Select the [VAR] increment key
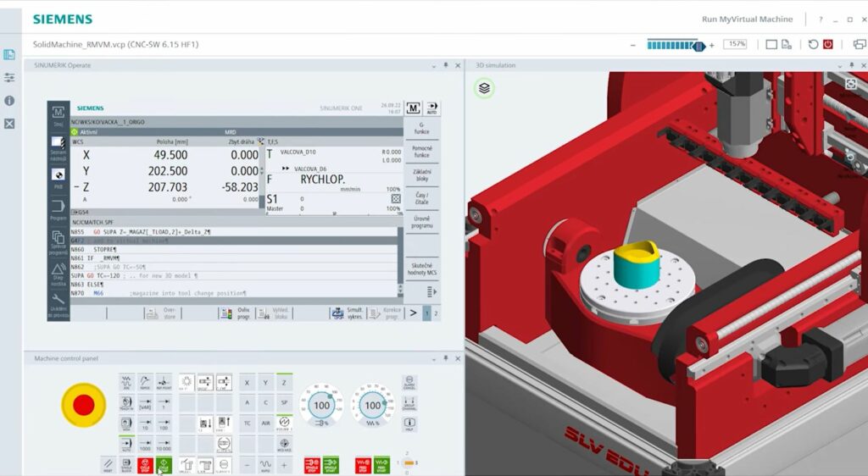868x476 pixels. pos(145,403)
